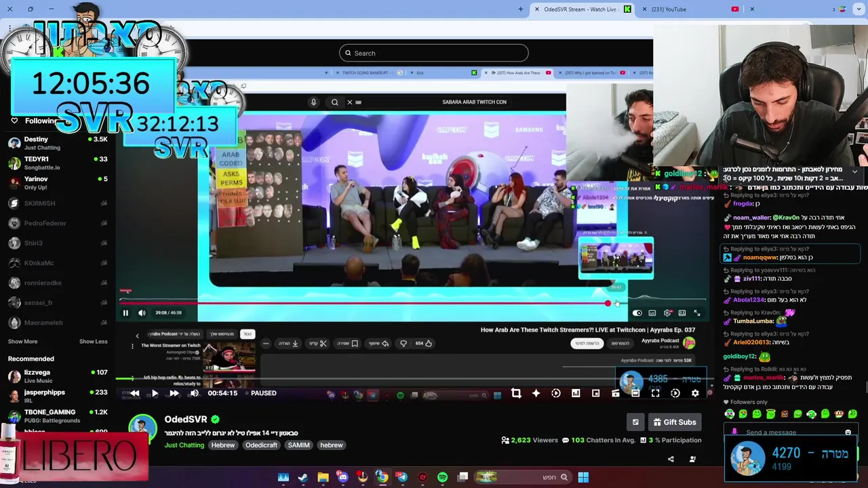Click the Kick stream green progress bar
The height and width of the screenshot is (488, 868).
pyautogui.click(x=414, y=378)
